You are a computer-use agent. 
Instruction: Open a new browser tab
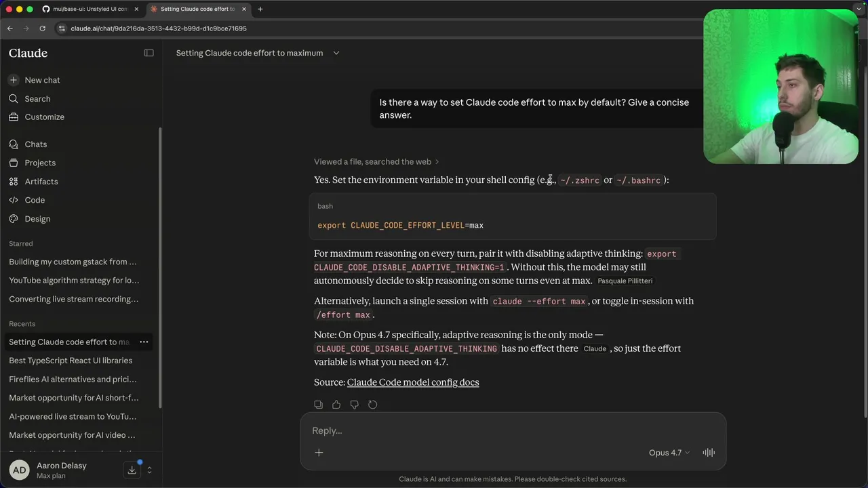(260, 9)
